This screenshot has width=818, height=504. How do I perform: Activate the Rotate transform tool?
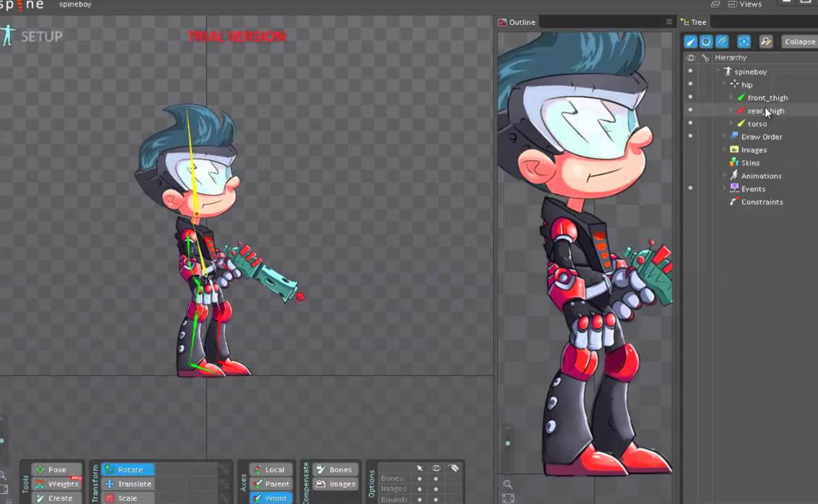[x=128, y=469]
